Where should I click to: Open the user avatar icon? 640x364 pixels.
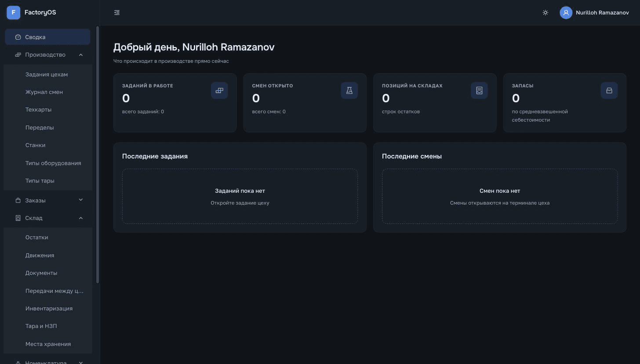(x=566, y=13)
